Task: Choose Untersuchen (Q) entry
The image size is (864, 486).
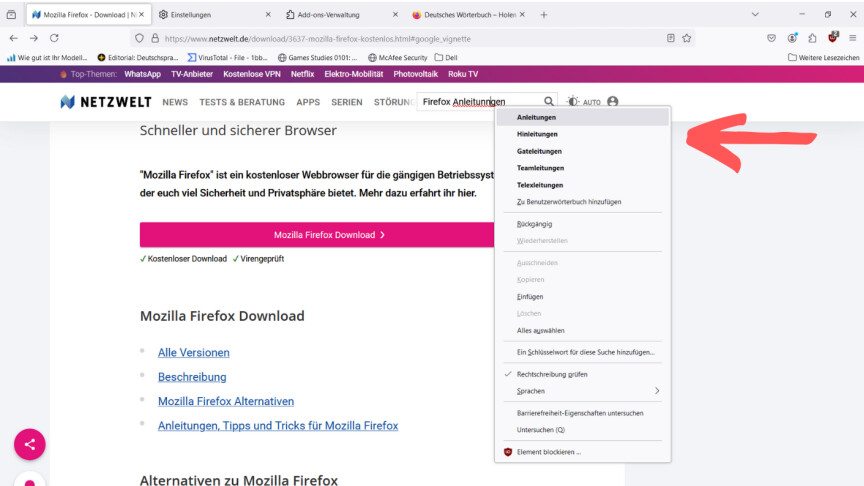Action: coord(582,430)
